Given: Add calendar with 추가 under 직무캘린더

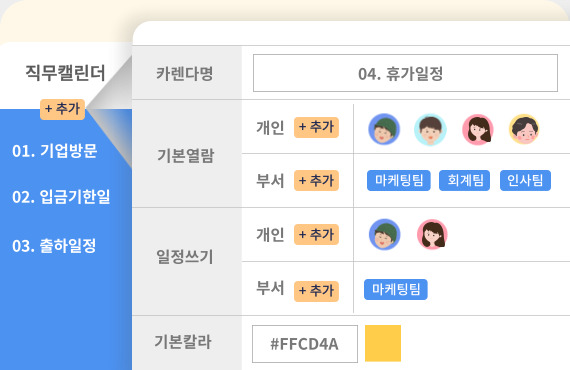Looking at the screenshot, I should point(63,109).
